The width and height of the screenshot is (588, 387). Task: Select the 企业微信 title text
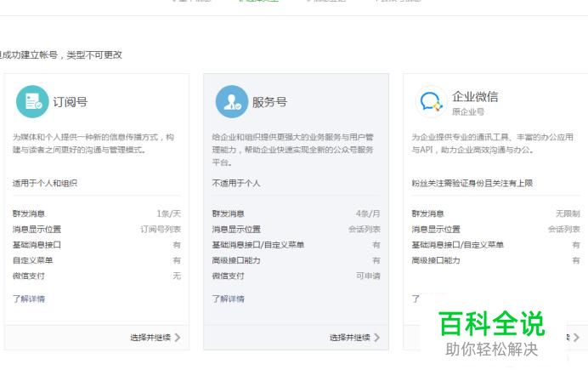click(475, 96)
